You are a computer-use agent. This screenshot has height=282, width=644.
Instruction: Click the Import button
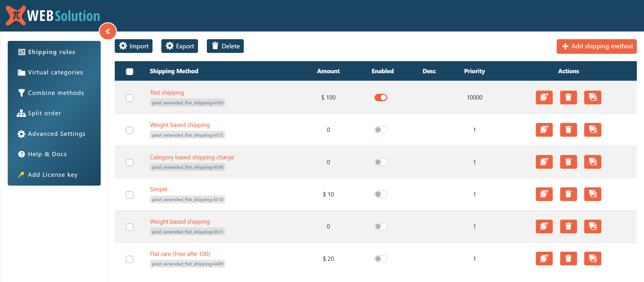point(134,46)
